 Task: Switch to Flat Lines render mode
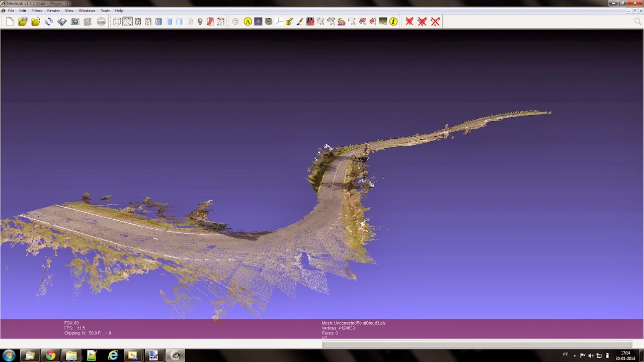(158, 22)
